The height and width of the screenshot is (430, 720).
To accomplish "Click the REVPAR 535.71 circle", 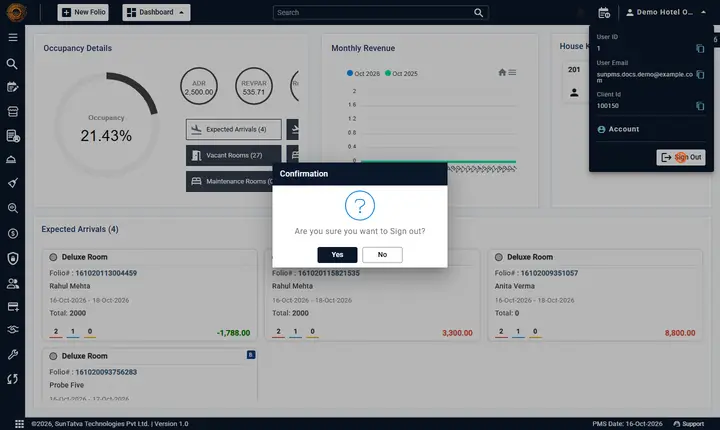I will coord(254,86).
